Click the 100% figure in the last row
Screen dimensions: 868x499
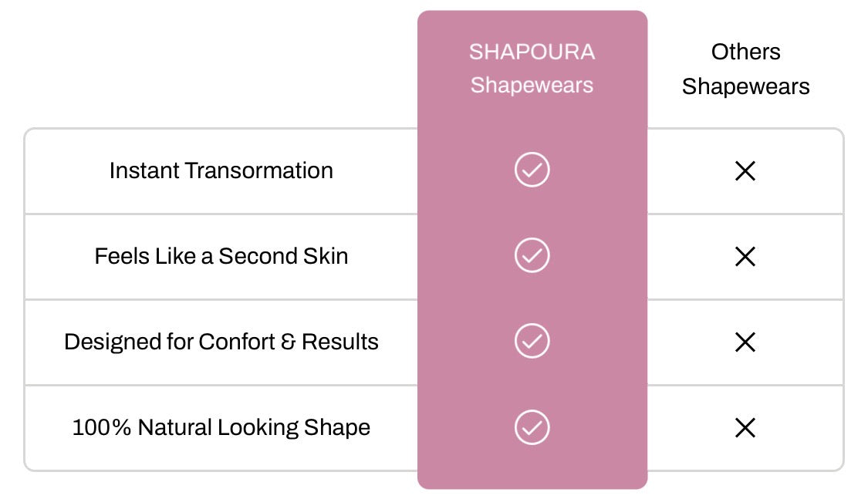[102, 427]
